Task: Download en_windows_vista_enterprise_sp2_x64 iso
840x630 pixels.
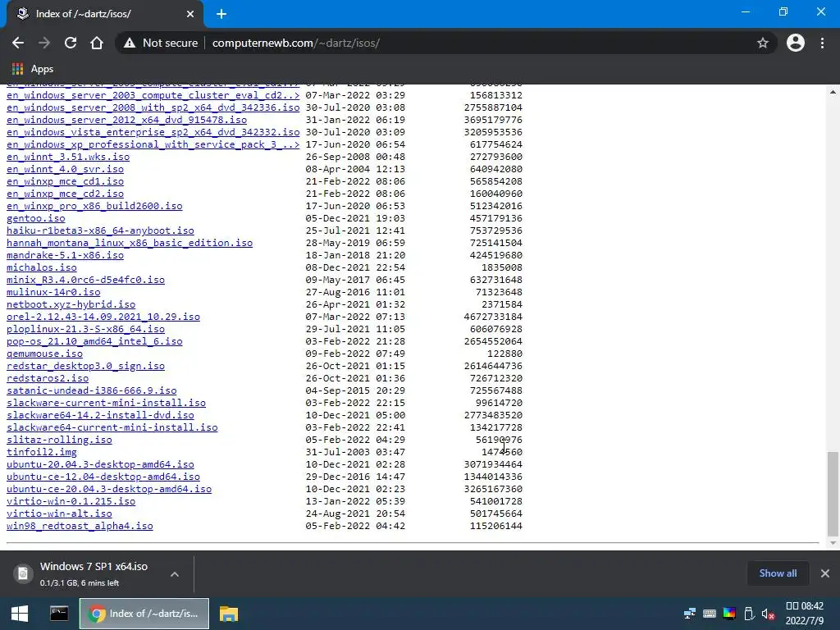Action: tap(153, 132)
